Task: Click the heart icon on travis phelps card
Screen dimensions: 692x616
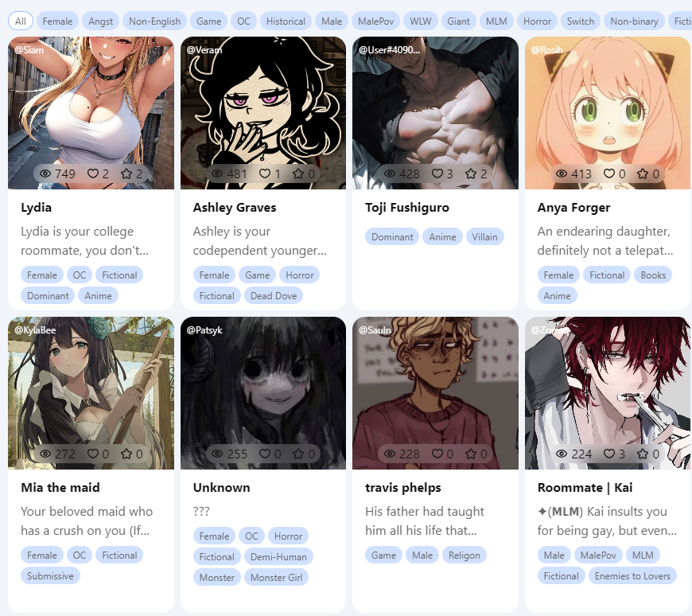Action: [x=437, y=454]
